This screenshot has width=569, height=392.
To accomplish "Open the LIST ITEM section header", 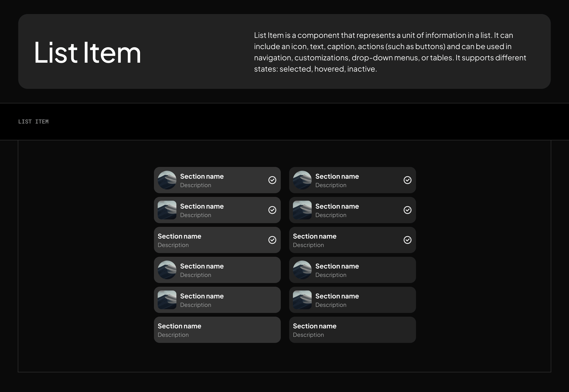I will 33,121.
